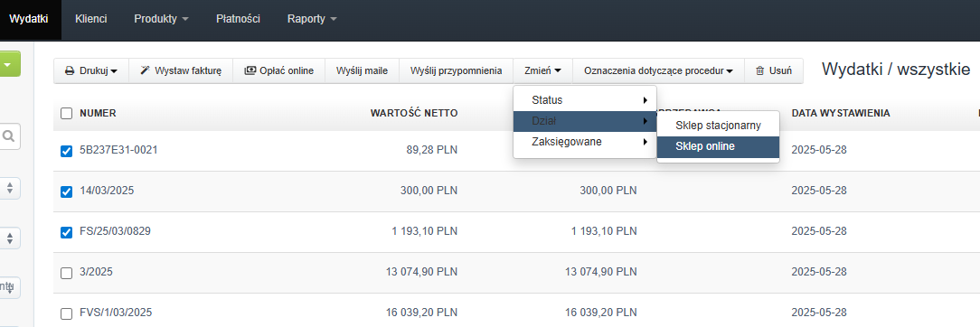Open the Wydatki tab
Image resolution: width=980 pixels, height=327 pixels.
tap(29, 19)
